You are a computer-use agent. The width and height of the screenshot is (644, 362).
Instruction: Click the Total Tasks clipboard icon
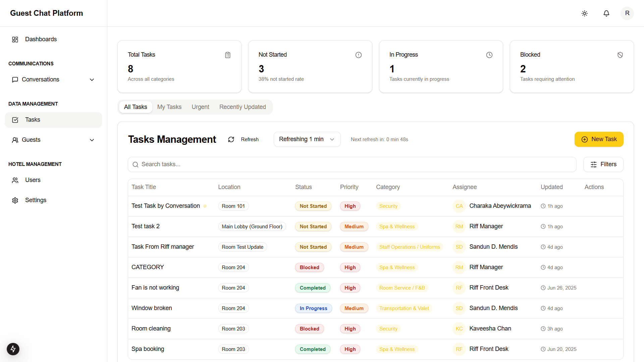pyautogui.click(x=228, y=55)
